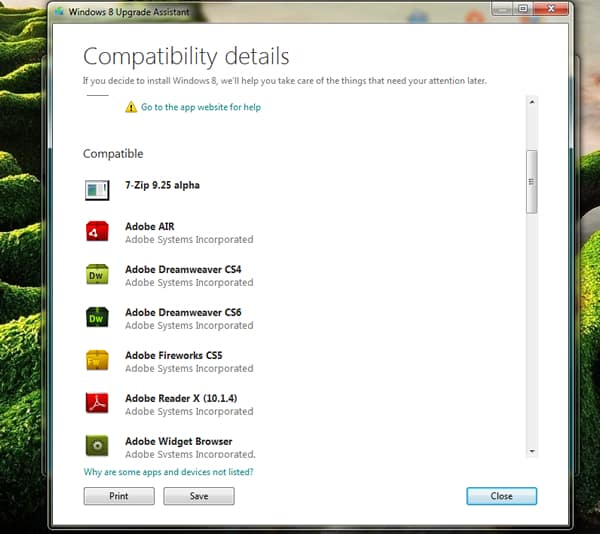The image size is (600, 534).
Task: Click the scrollbar down arrow
Action: click(532, 452)
